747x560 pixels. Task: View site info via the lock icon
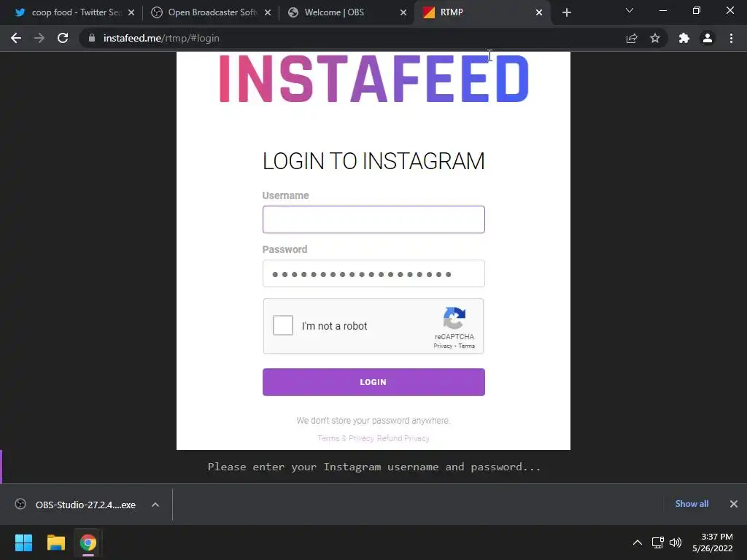[92, 38]
